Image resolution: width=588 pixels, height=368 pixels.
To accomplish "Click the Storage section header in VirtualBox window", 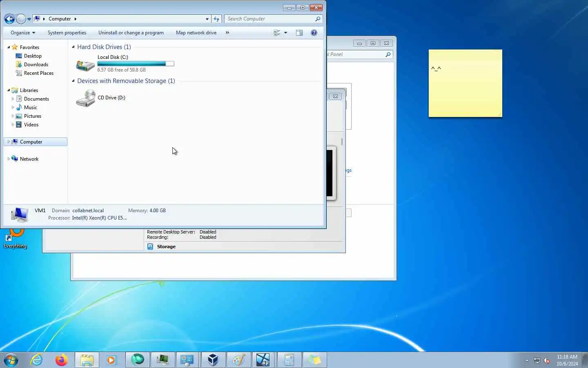I will [x=166, y=247].
